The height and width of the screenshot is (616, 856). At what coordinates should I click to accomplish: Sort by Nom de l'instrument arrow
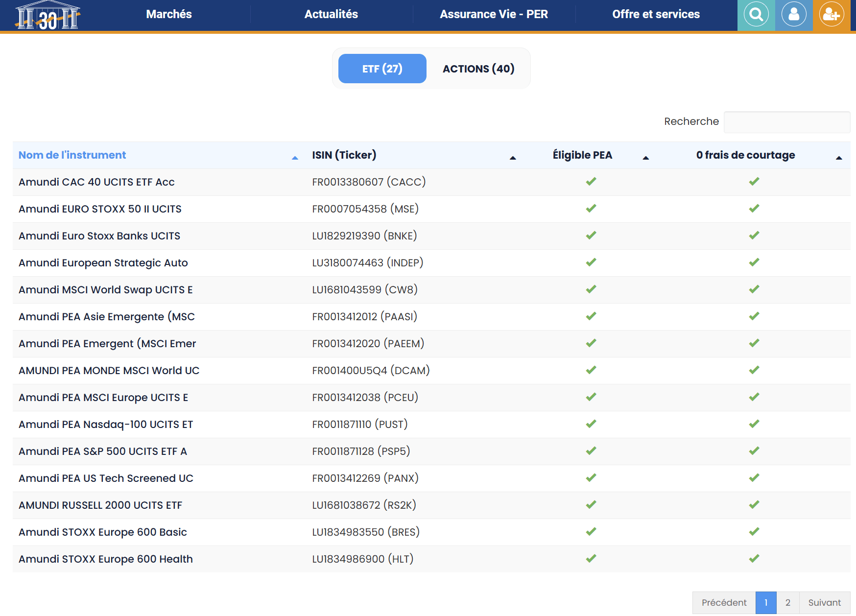point(295,158)
